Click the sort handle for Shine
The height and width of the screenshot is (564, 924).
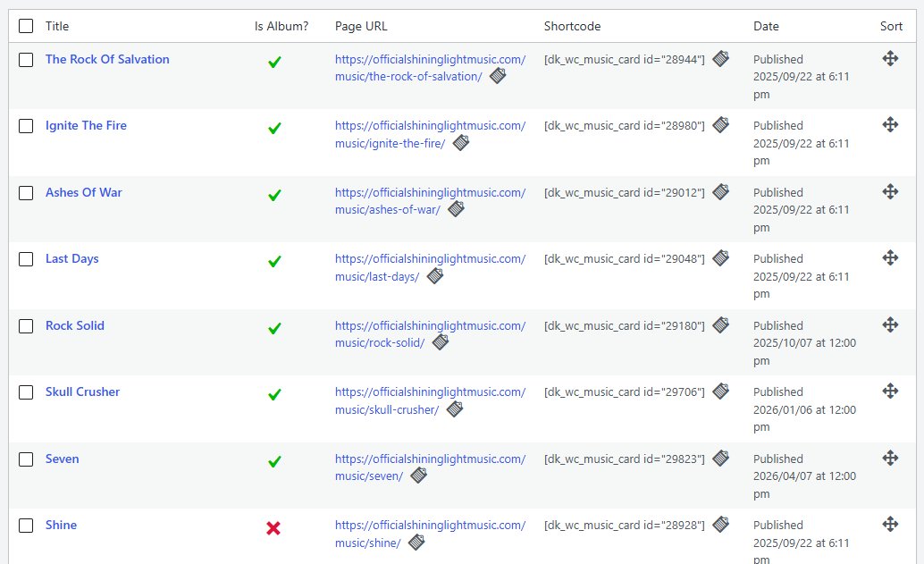coord(890,524)
